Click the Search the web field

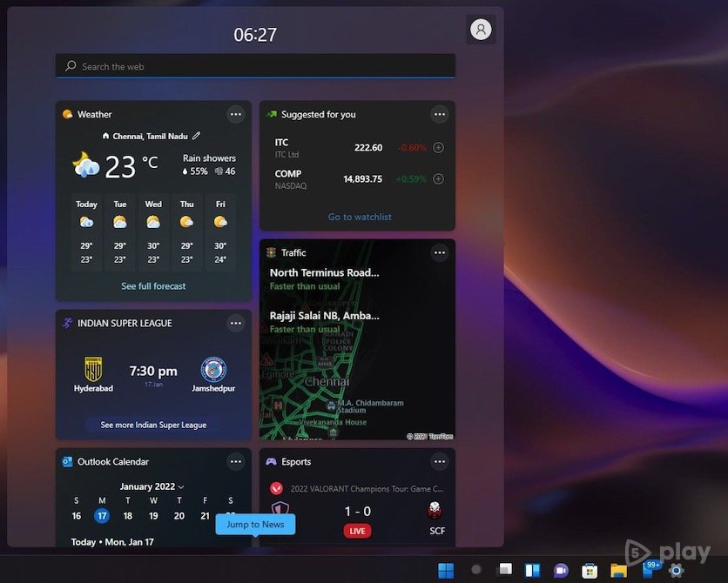coord(254,65)
